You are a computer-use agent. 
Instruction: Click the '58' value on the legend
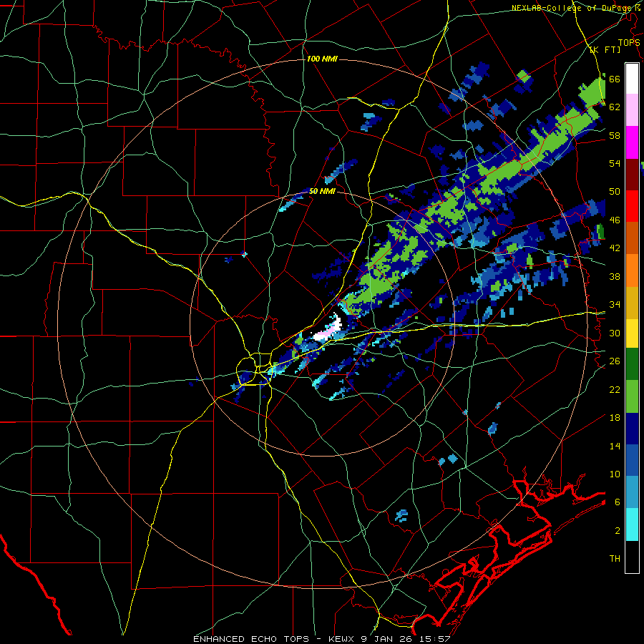click(x=615, y=135)
